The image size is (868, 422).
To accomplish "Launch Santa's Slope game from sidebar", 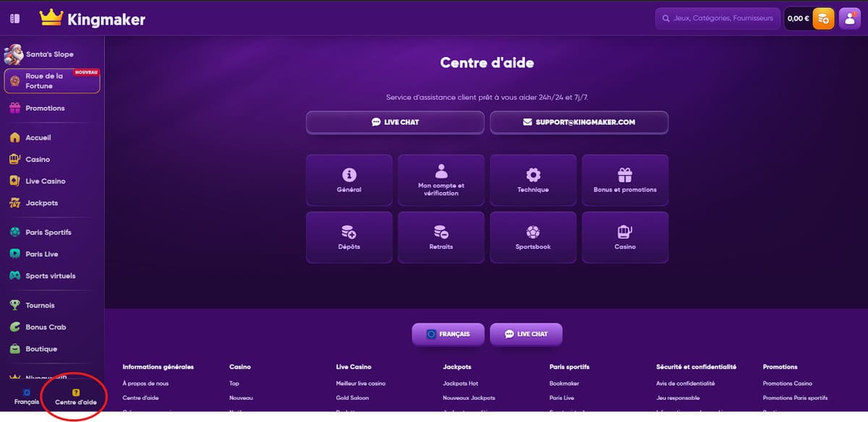I will (x=49, y=54).
